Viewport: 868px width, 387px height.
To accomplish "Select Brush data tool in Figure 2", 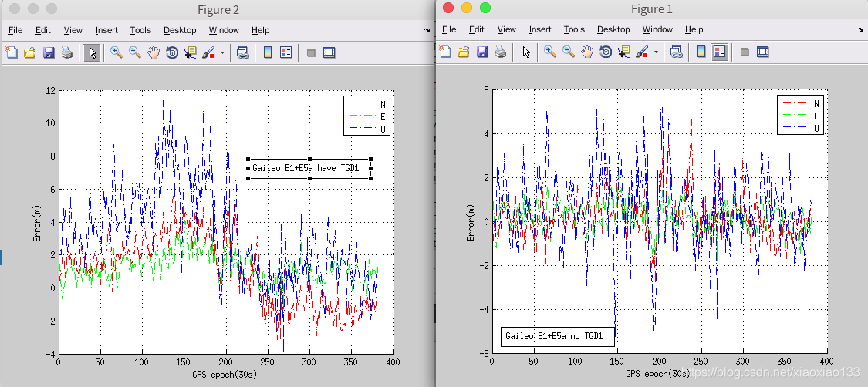I will [x=208, y=52].
